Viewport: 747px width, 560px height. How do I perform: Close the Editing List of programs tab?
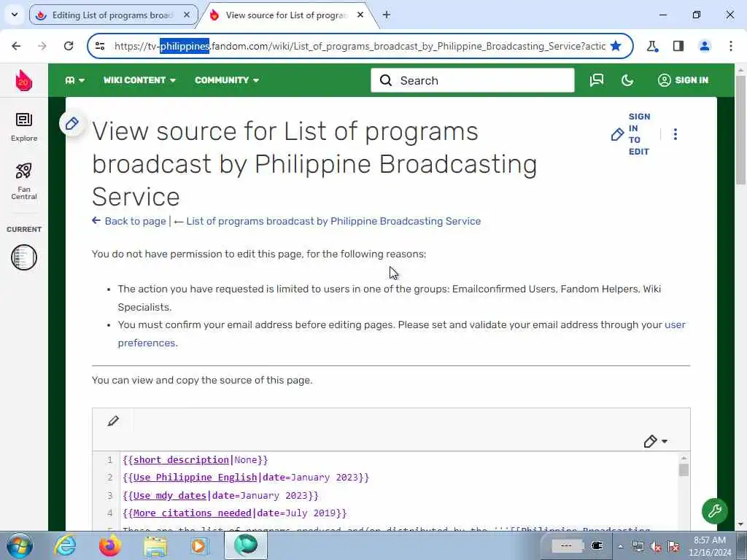coord(187,15)
